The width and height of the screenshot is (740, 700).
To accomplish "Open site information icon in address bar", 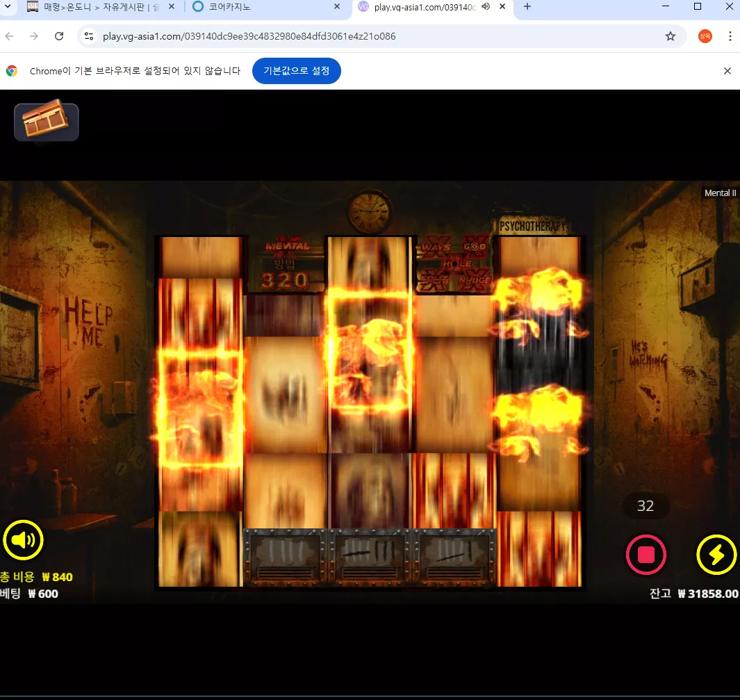I will [x=89, y=36].
